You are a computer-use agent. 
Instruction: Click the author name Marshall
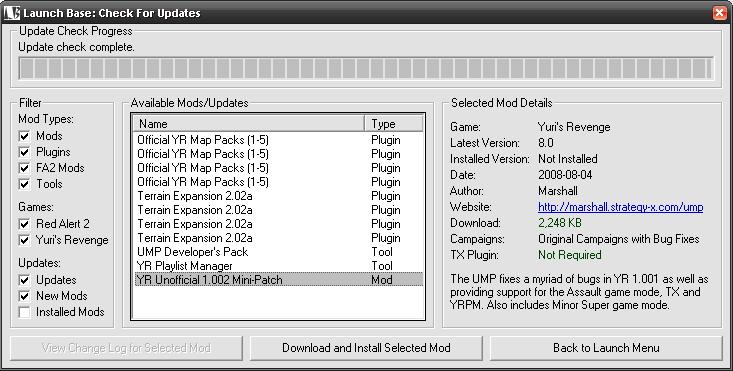click(558, 191)
